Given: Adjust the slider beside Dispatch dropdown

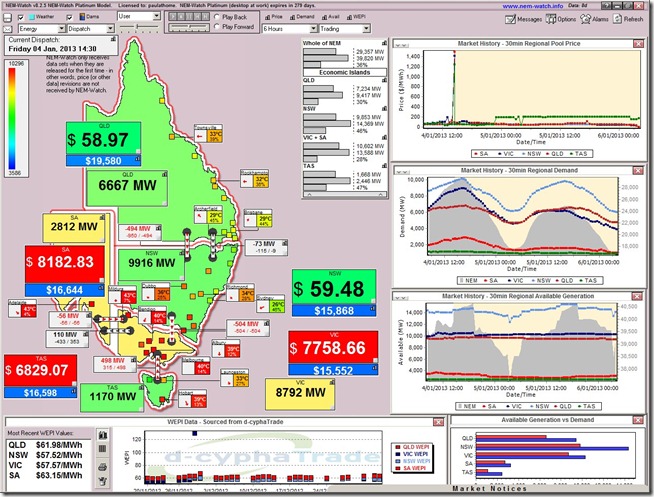Looking at the screenshot, I should pyautogui.click(x=139, y=27).
